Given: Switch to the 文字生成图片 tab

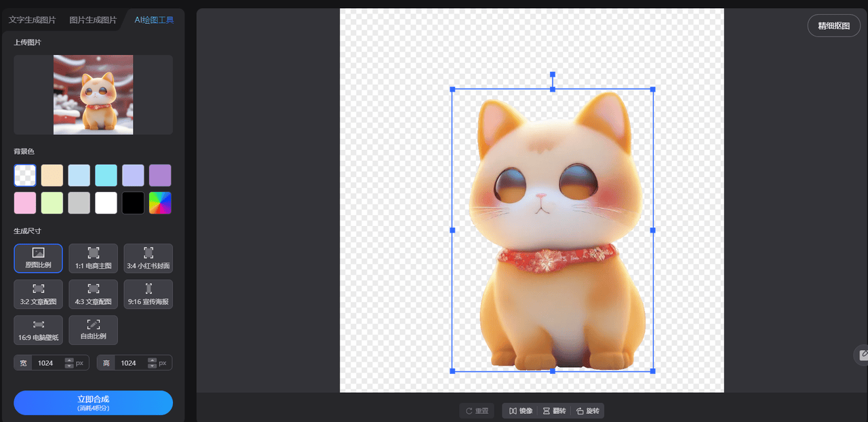Looking at the screenshot, I should pyautogui.click(x=32, y=20).
